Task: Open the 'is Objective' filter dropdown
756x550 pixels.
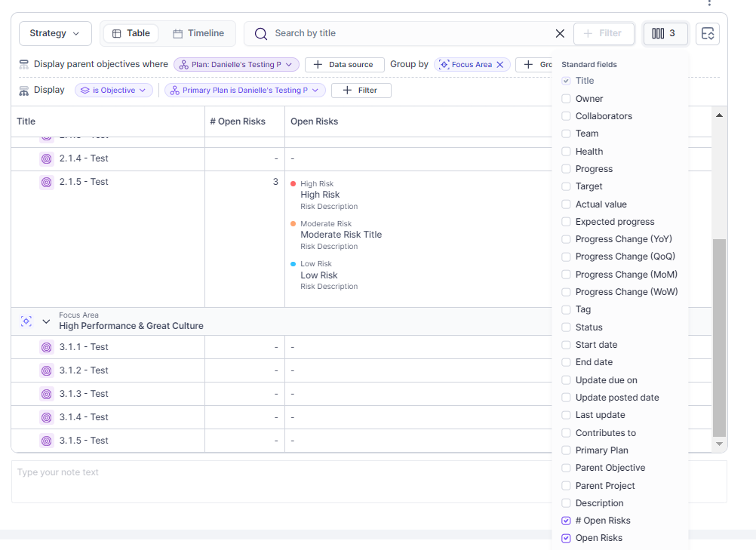Action: (x=113, y=91)
